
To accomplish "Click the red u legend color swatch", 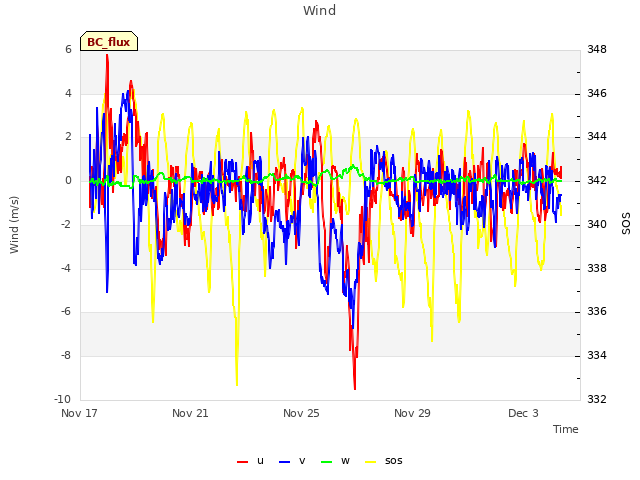I will click(x=242, y=462).
